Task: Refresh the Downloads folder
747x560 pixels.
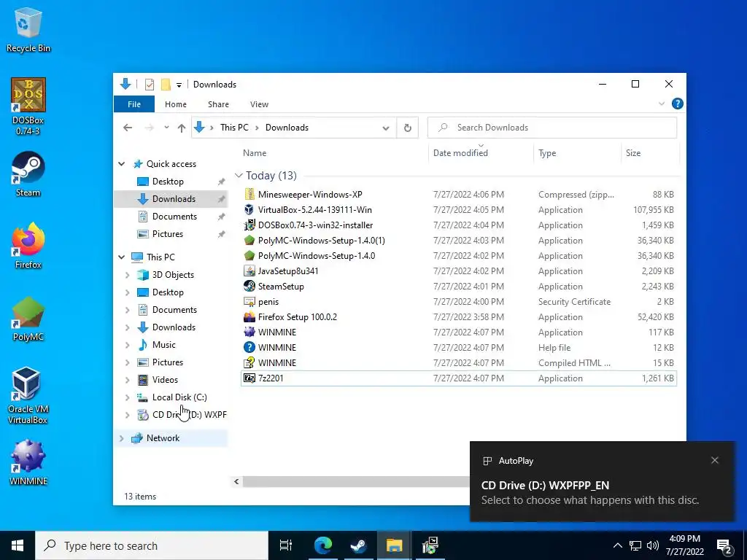Action: click(407, 128)
